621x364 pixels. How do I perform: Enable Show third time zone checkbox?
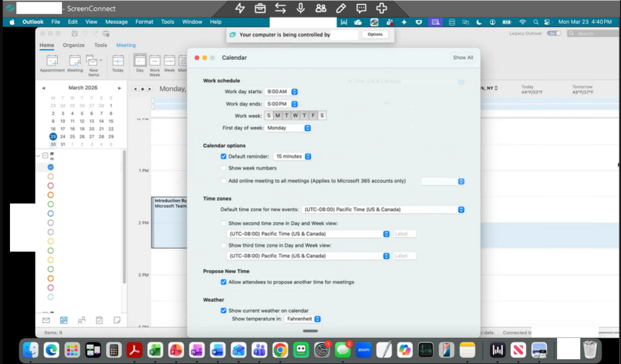click(x=224, y=246)
